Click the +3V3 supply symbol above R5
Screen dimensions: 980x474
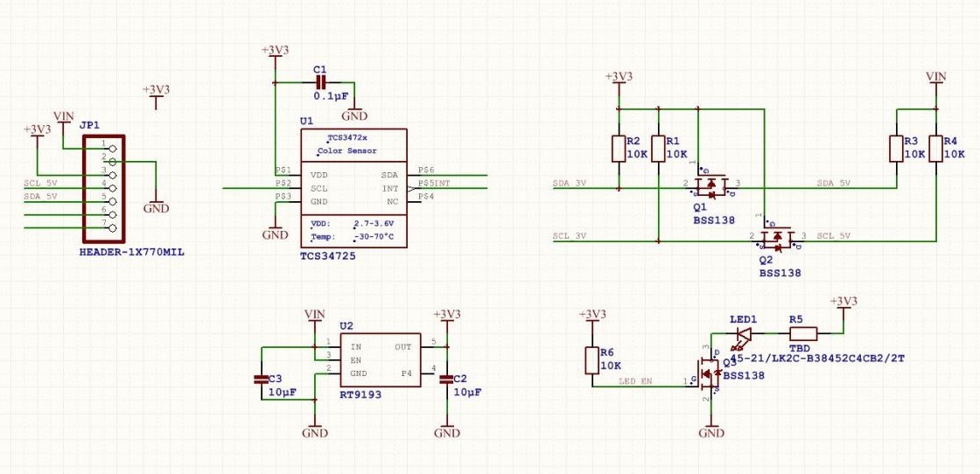click(843, 302)
